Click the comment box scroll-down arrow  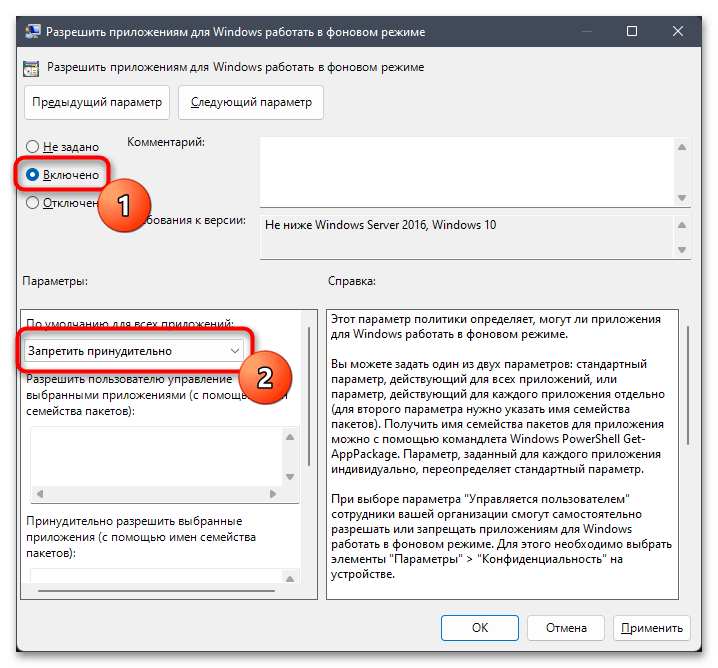[682, 197]
